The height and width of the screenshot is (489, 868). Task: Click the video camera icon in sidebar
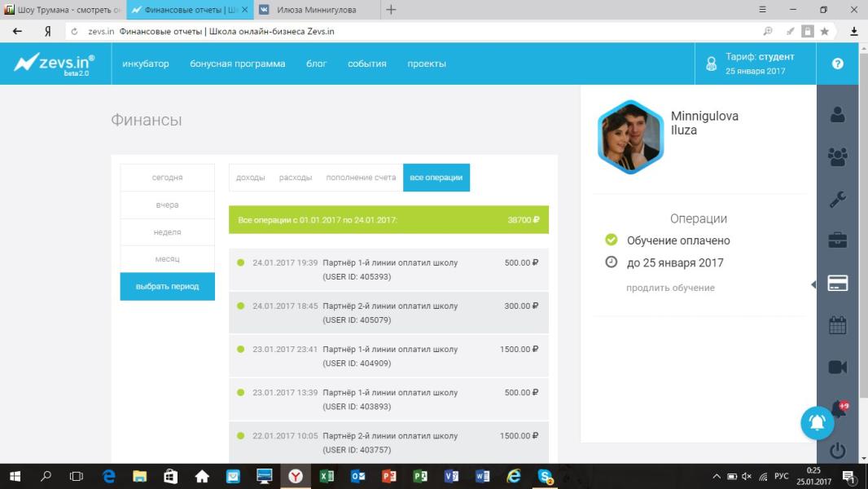(837, 368)
